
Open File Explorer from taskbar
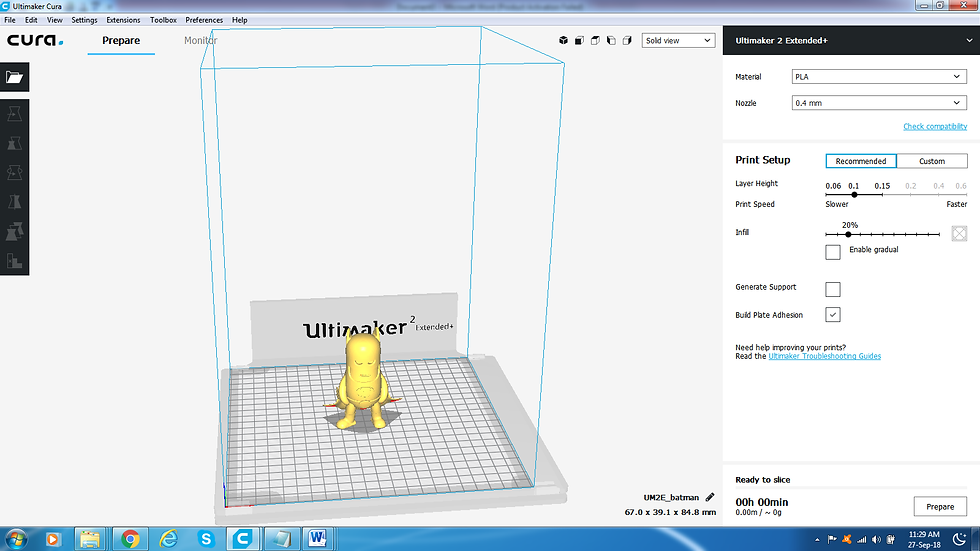click(x=89, y=539)
